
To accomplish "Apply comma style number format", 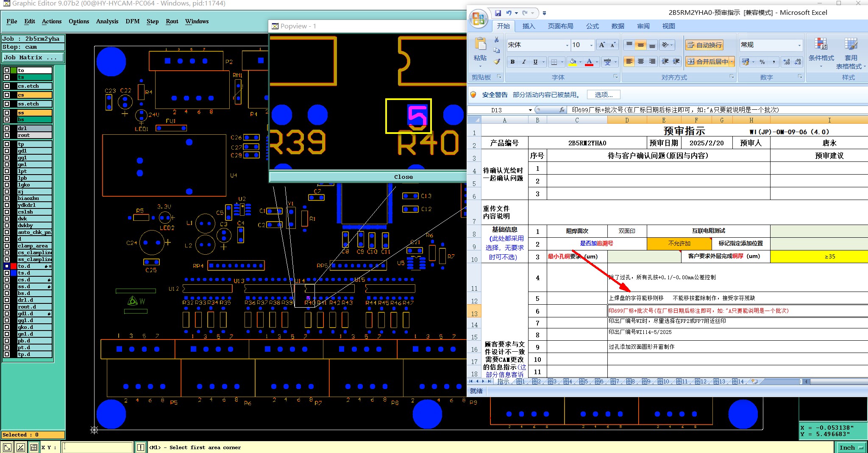I will (x=774, y=62).
